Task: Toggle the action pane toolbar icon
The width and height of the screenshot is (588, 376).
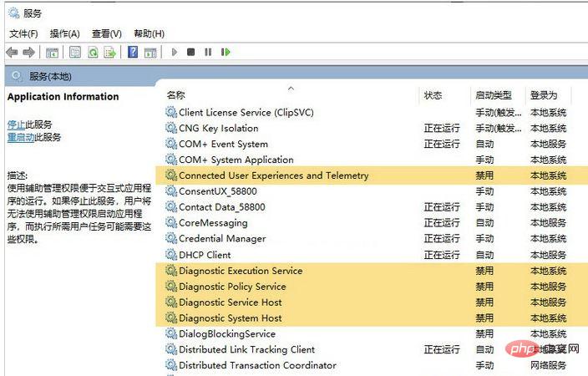Action: pos(150,53)
